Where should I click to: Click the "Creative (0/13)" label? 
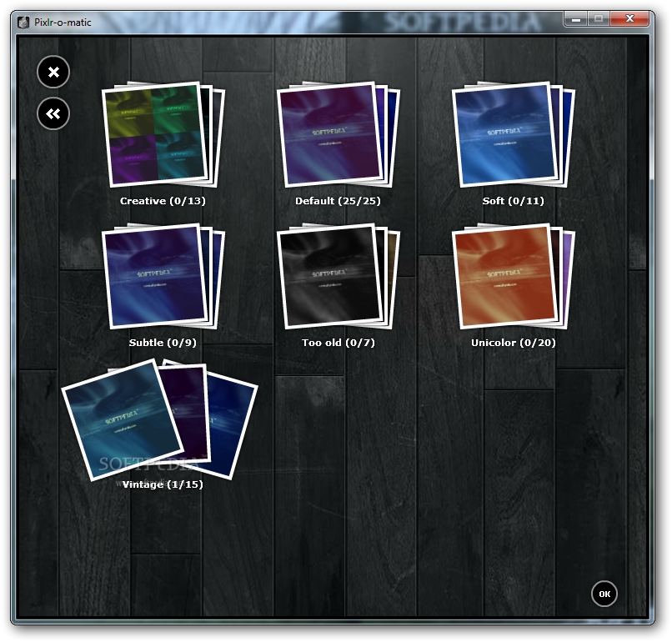[x=163, y=201]
